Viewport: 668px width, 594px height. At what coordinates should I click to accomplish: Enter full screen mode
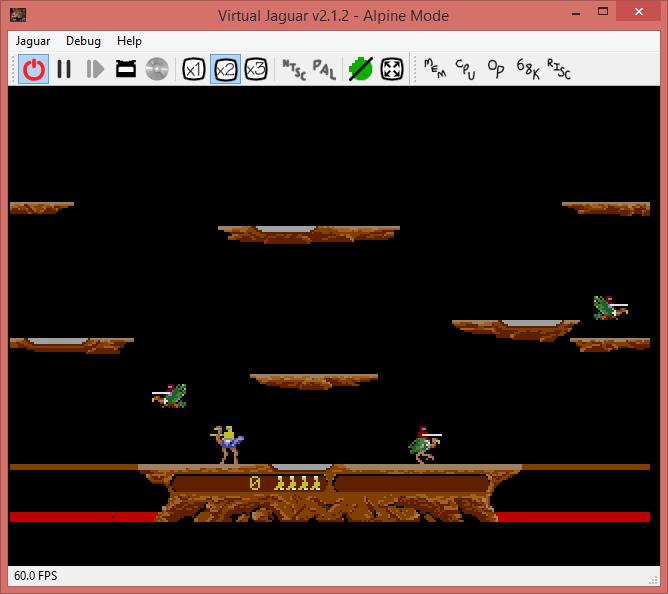pyautogui.click(x=392, y=69)
